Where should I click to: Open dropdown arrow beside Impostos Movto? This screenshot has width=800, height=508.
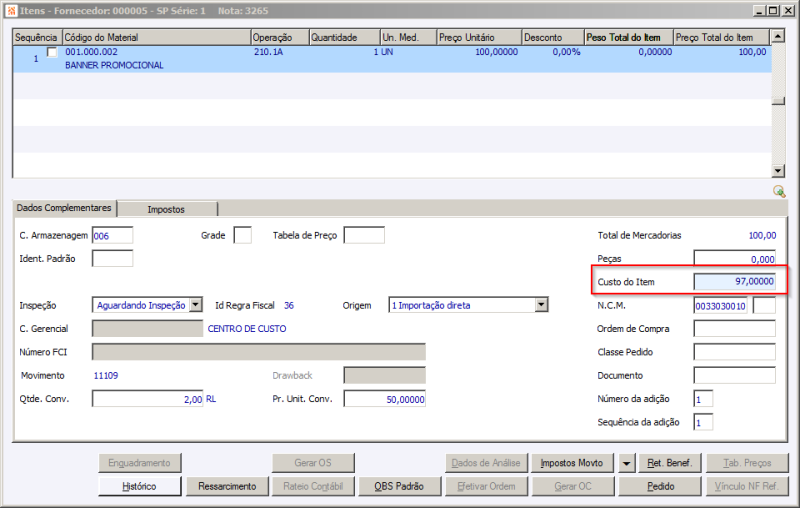(x=626, y=463)
